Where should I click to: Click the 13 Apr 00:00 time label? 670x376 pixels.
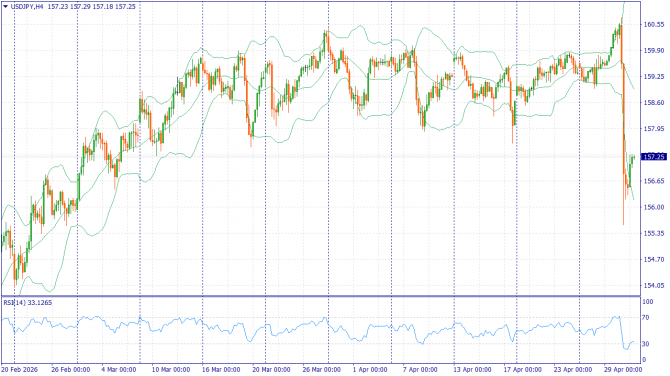coord(472,370)
